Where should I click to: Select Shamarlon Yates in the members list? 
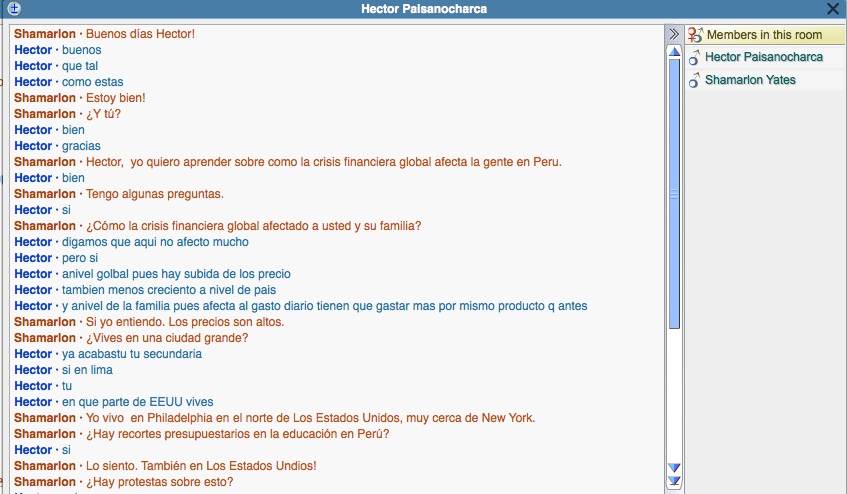[x=750, y=80]
